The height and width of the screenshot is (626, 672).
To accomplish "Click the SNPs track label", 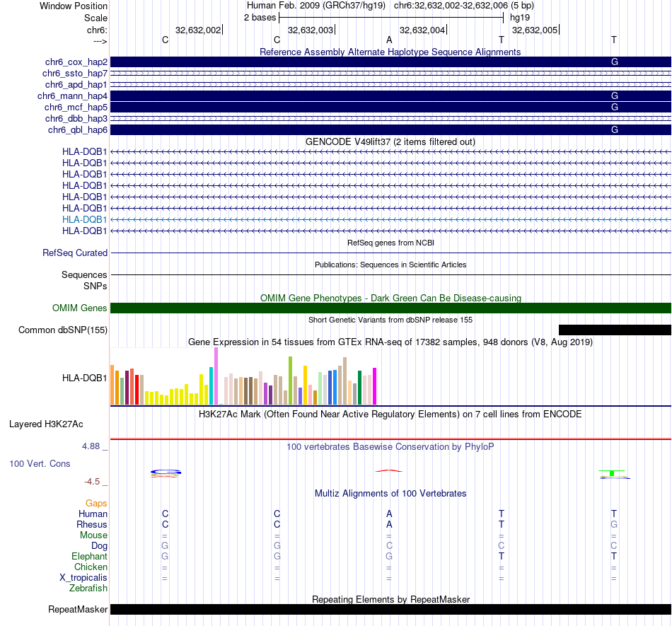I will (95, 286).
